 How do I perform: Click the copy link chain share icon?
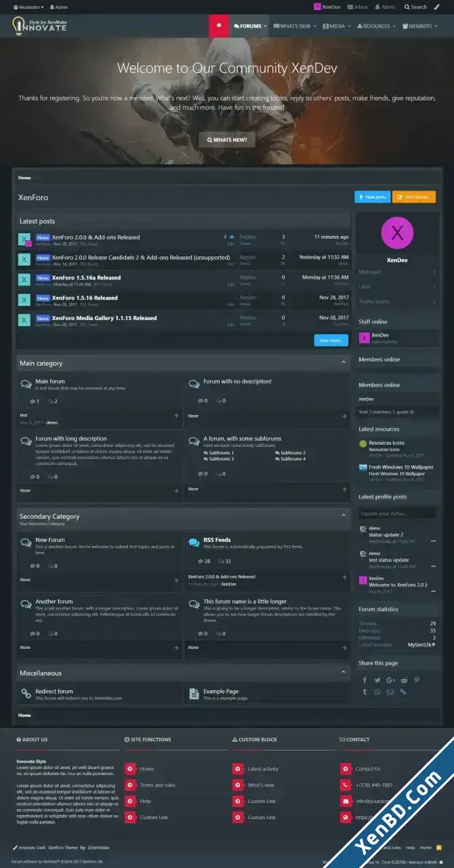404,692
